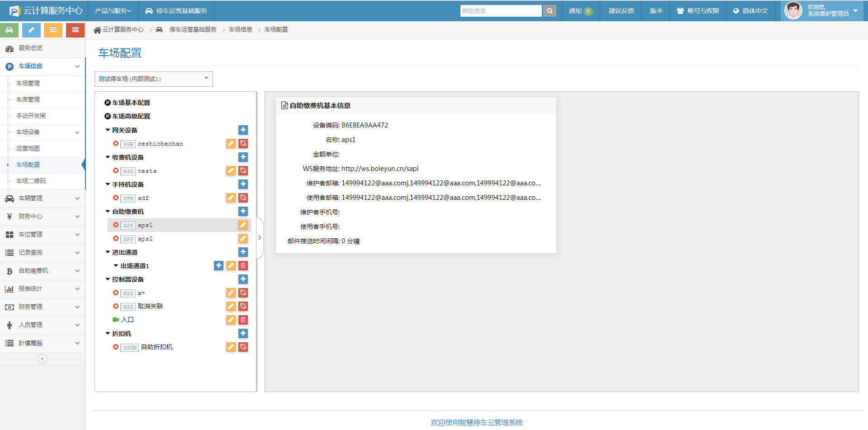This screenshot has width=868, height=430.
Task: Add a new gateway device (网关设备)
Action: (243, 130)
